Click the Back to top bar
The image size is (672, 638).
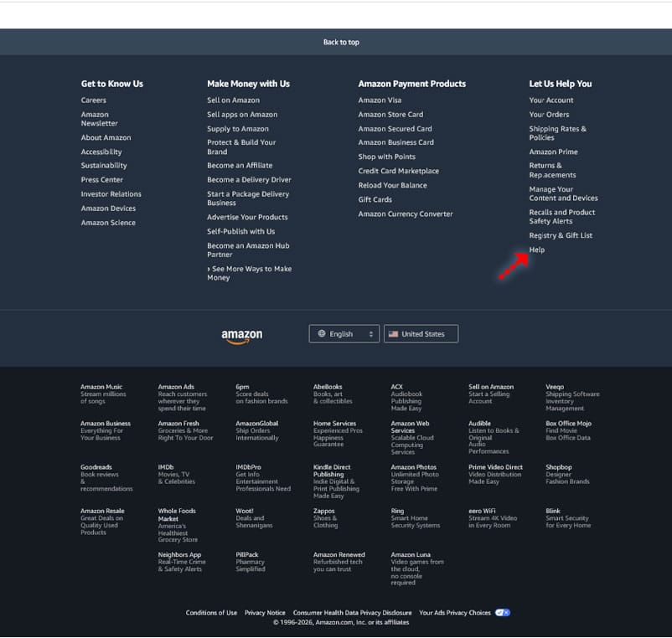(x=336, y=42)
